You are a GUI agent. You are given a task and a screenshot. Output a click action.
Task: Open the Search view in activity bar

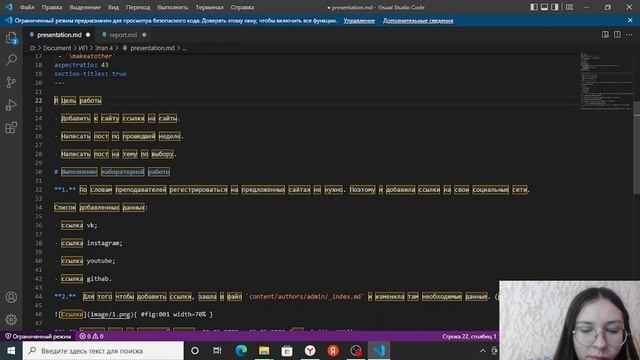[11, 60]
